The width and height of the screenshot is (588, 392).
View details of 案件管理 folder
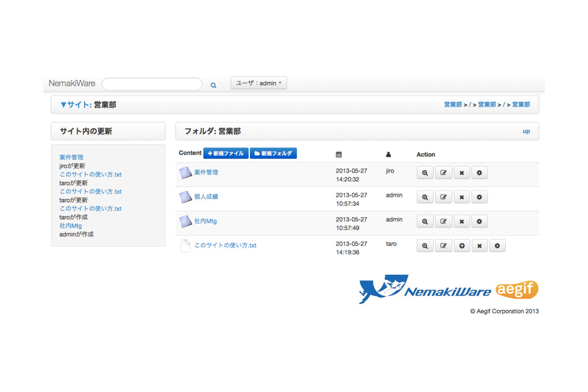[x=425, y=173]
